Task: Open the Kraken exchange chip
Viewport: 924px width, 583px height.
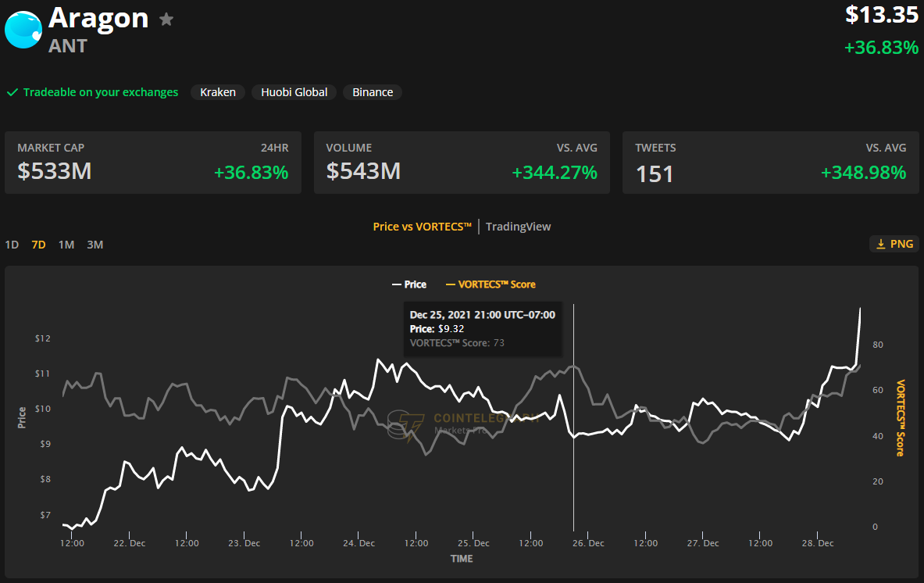Action: pos(218,92)
